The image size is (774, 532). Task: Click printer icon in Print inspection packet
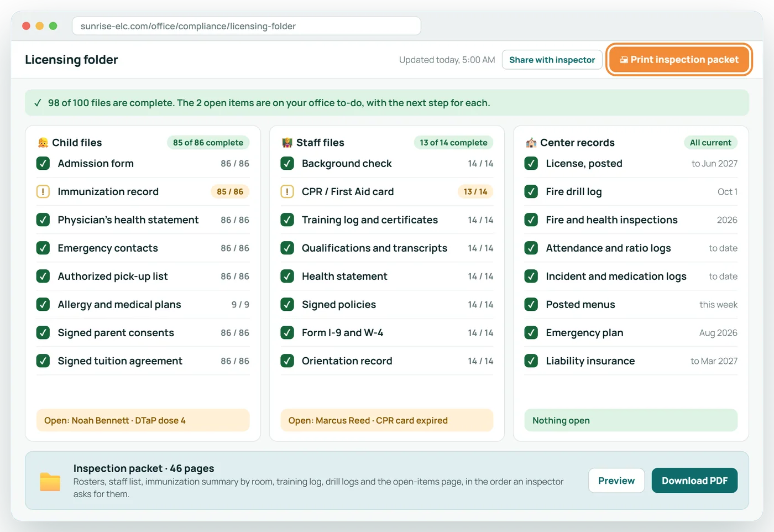point(624,60)
